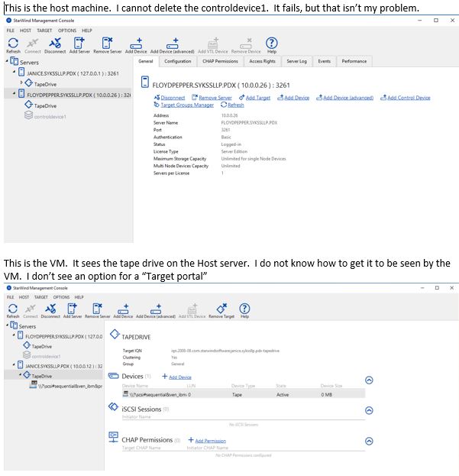Click Add Server icon in top console toolbar
The image size is (459, 476).
pos(79,44)
